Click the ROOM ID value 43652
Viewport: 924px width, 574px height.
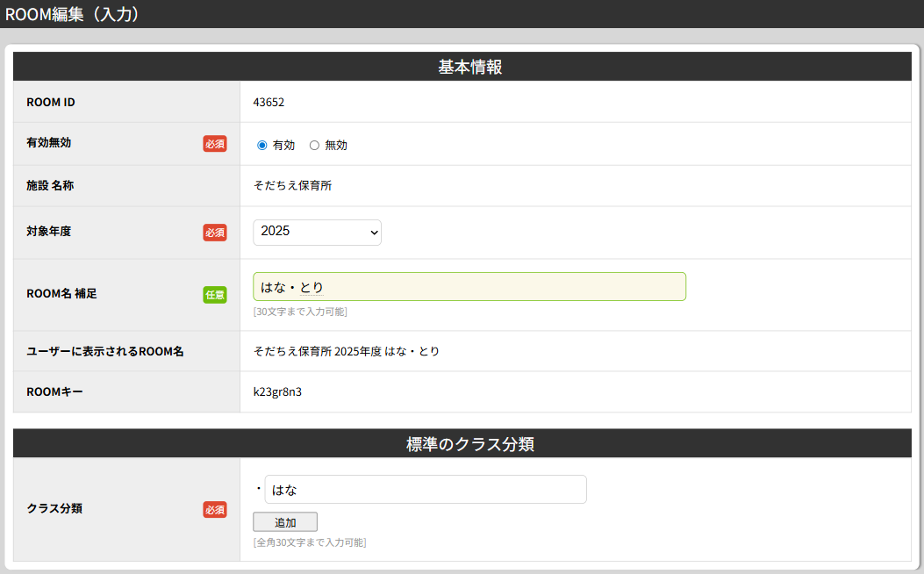tap(269, 102)
